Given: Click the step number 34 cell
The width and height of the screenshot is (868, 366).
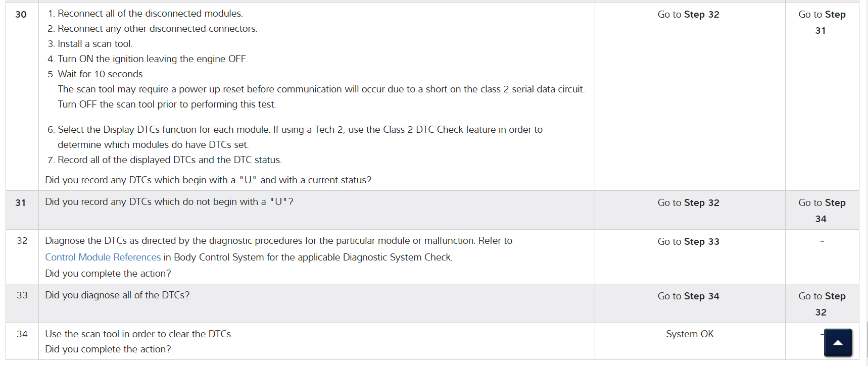Looking at the screenshot, I should 22,334.
